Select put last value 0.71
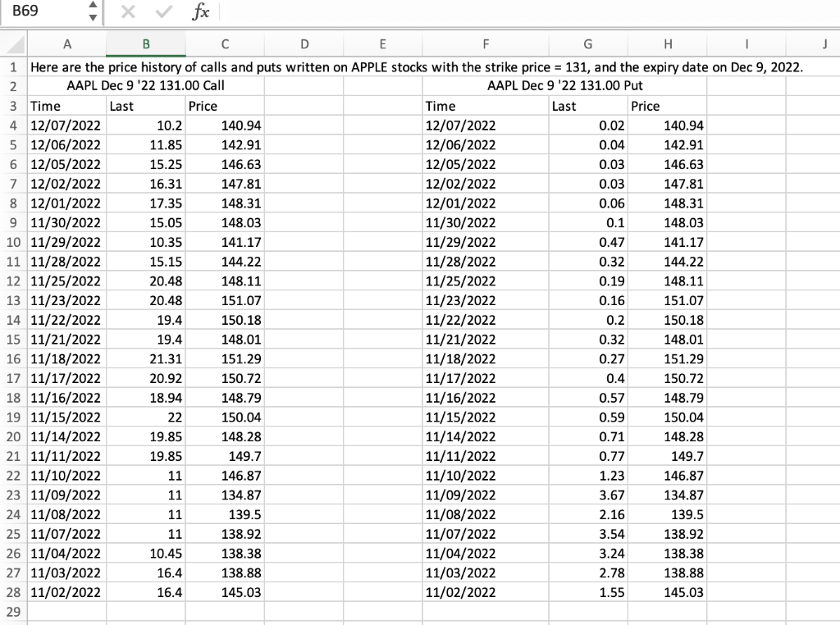840x625 pixels. coord(588,436)
